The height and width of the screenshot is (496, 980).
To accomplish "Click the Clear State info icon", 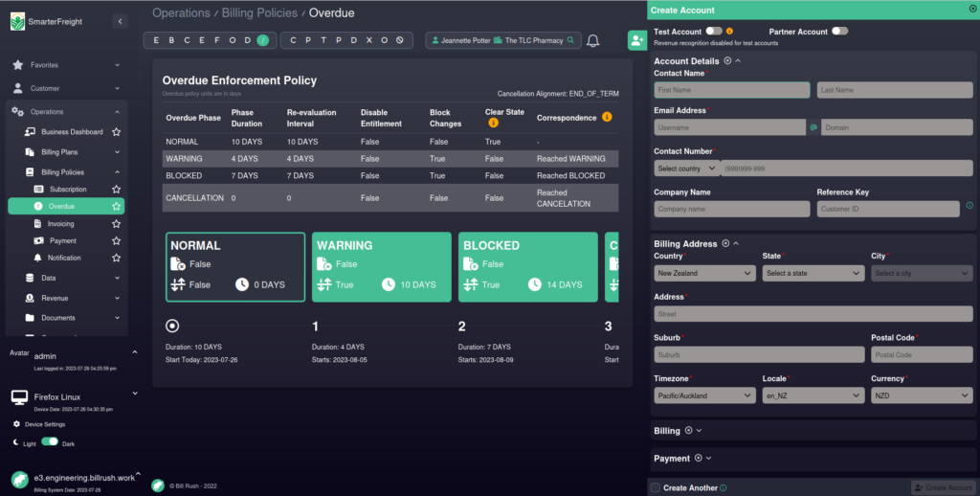I will [493, 124].
